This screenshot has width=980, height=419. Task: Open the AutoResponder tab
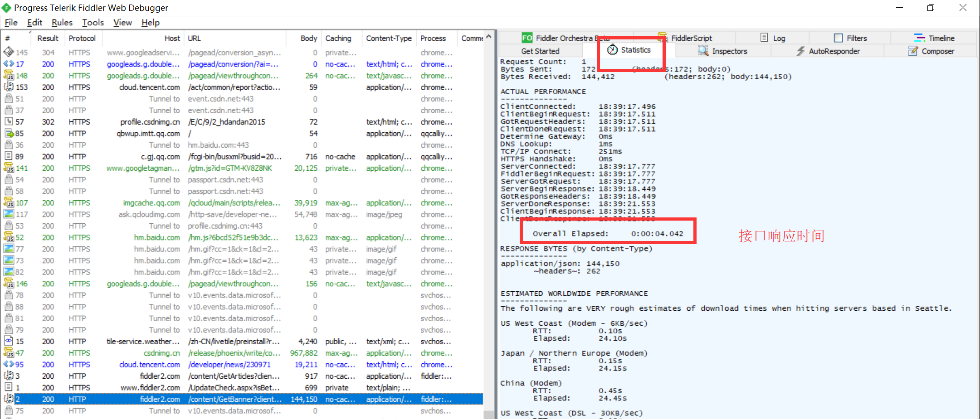pyautogui.click(x=828, y=51)
